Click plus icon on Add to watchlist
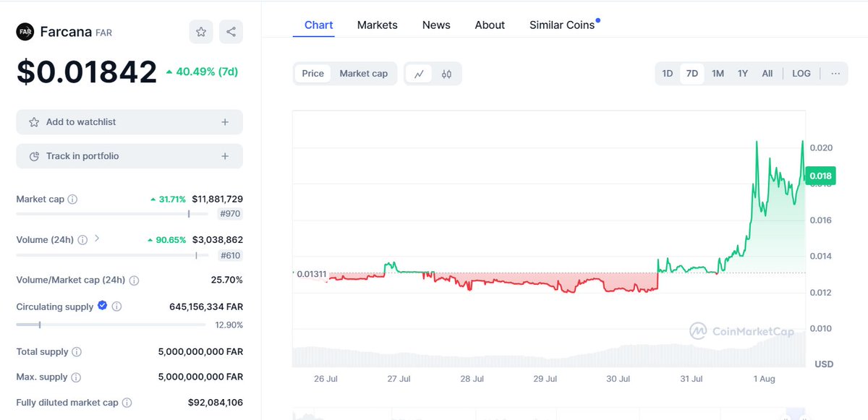The width and height of the screenshot is (868, 420). pyautogui.click(x=225, y=122)
